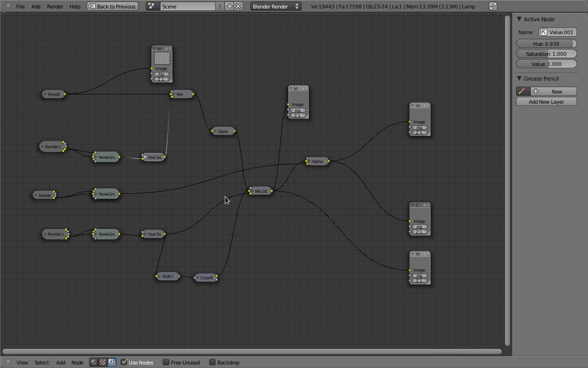
Task: Open the File menu
Action: click(x=20, y=6)
